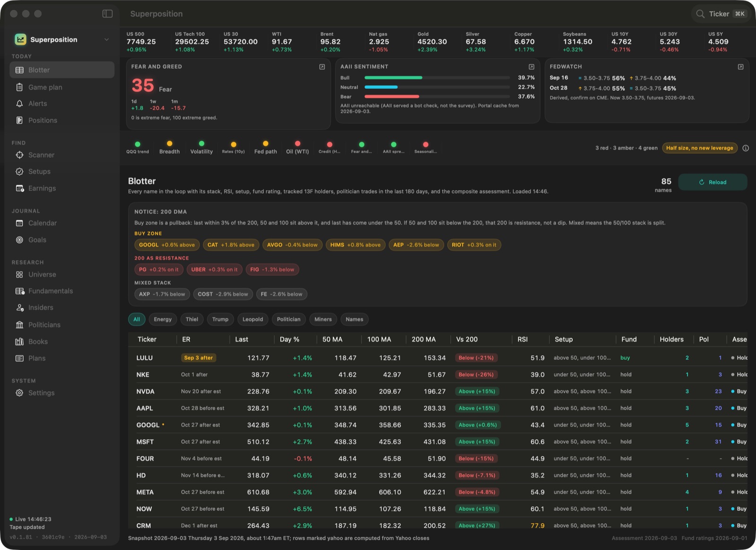The height and width of the screenshot is (550, 756).
Task: Select the MSFT ticker row
Action: (x=438, y=442)
